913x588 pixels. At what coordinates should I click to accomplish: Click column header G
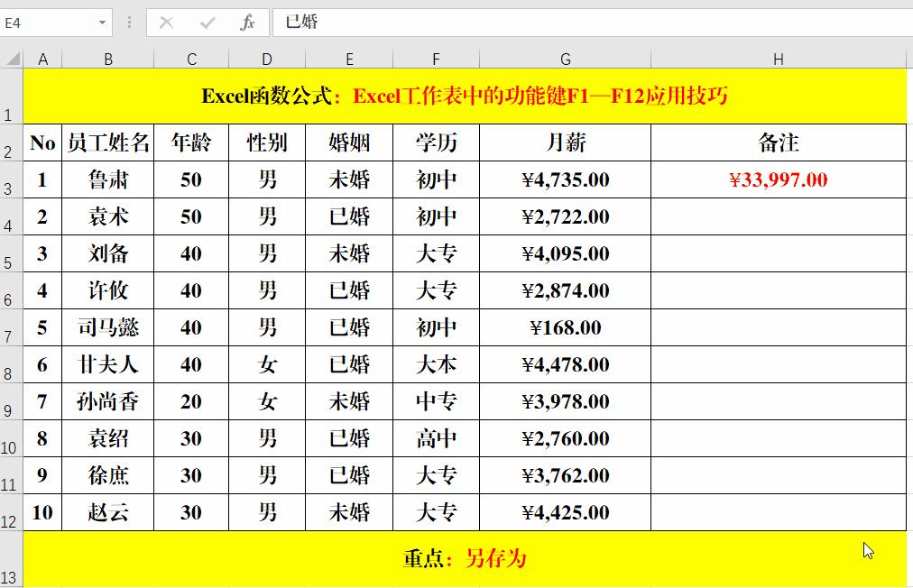566,59
